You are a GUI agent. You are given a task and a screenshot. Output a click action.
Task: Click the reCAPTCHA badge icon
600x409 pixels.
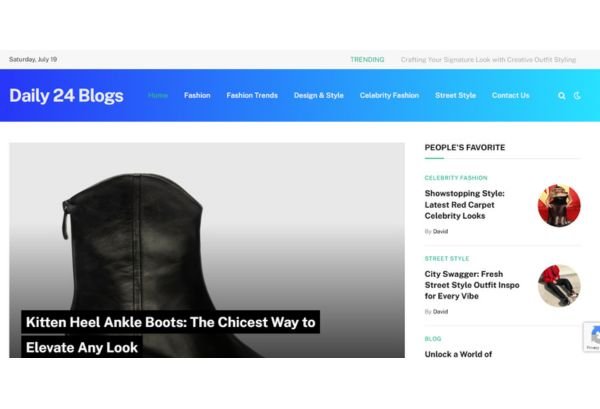click(593, 337)
